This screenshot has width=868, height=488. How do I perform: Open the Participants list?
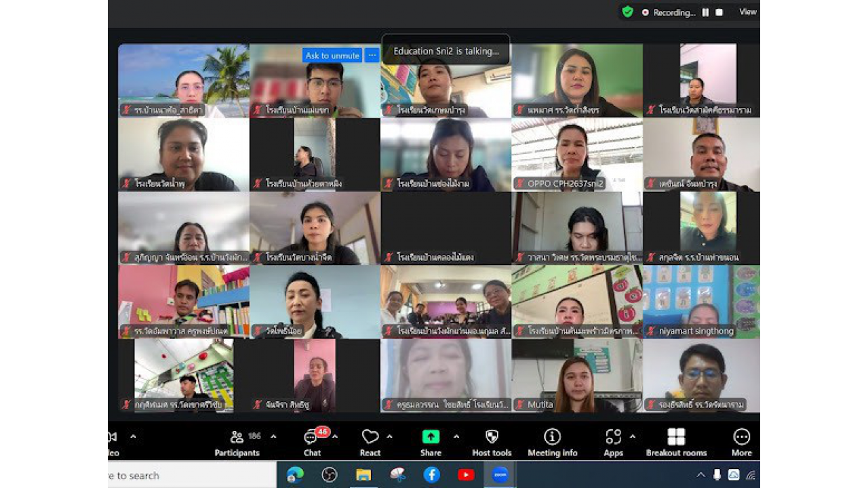[237, 442]
